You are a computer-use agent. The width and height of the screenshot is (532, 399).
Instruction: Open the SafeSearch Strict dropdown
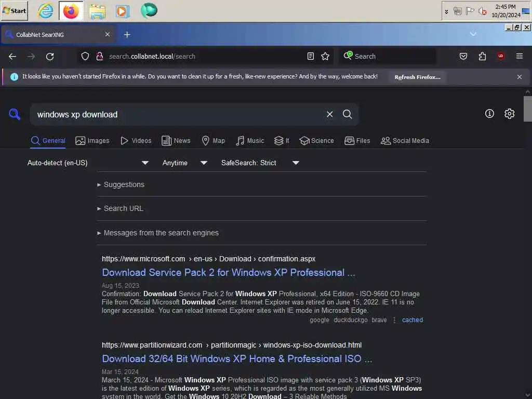pos(260,163)
